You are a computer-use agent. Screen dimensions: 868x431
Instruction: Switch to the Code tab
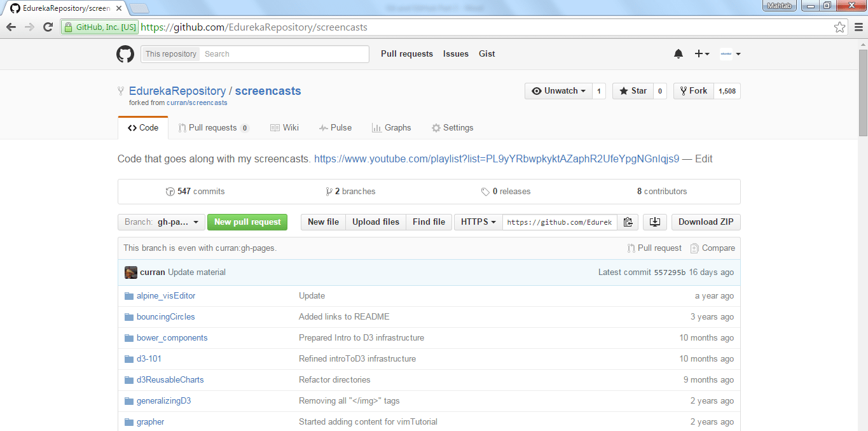143,128
